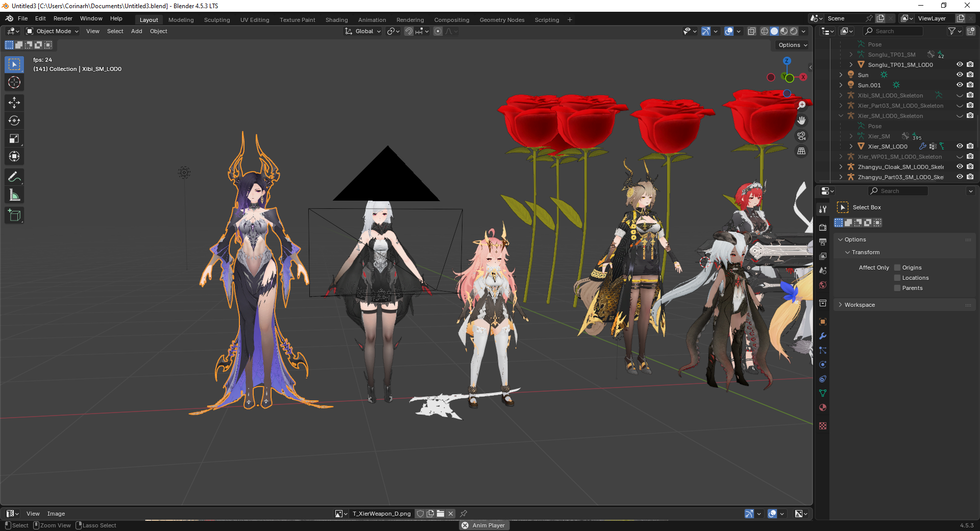Click the T_XierWeapon_D.png image name field
Screen dimensions: 980x531
pyautogui.click(x=381, y=514)
